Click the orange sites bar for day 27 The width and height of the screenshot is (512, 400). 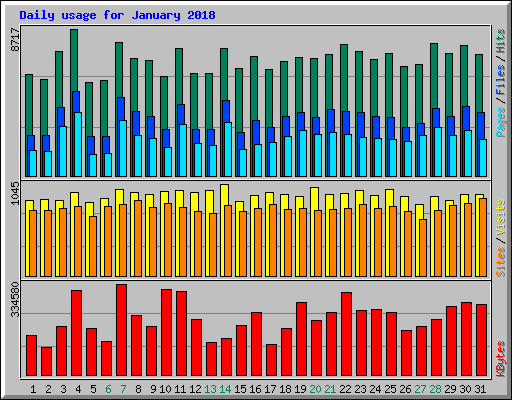(423, 248)
